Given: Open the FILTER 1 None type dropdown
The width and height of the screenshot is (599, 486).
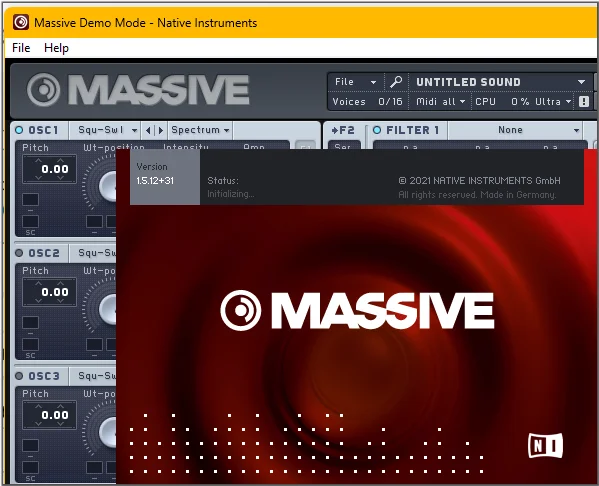Looking at the screenshot, I should [x=515, y=130].
